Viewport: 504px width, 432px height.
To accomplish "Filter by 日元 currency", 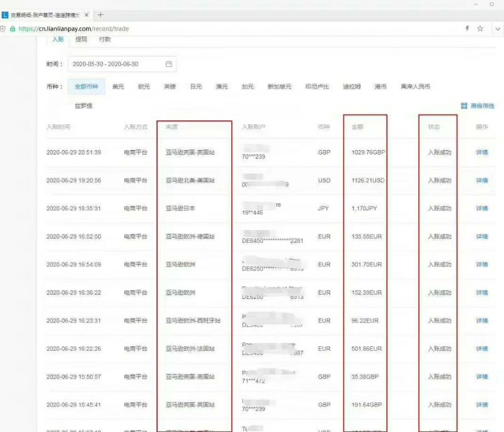I will pyautogui.click(x=196, y=86).
